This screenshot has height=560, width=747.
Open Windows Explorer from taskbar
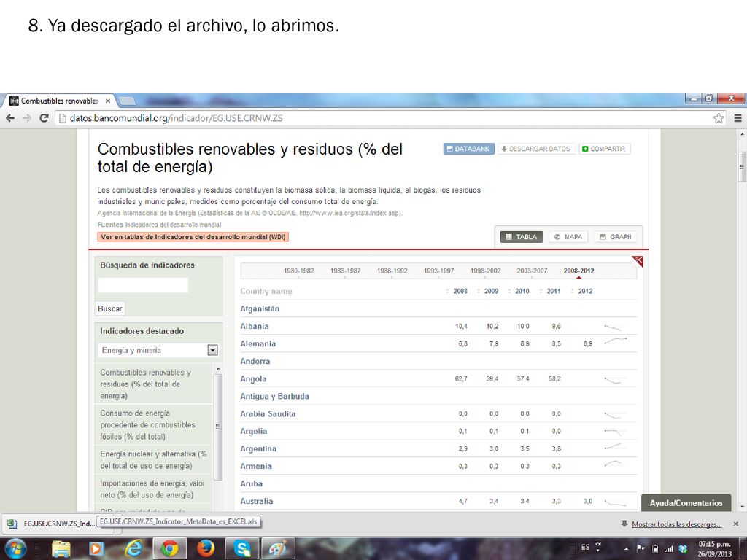coord(61,549)
